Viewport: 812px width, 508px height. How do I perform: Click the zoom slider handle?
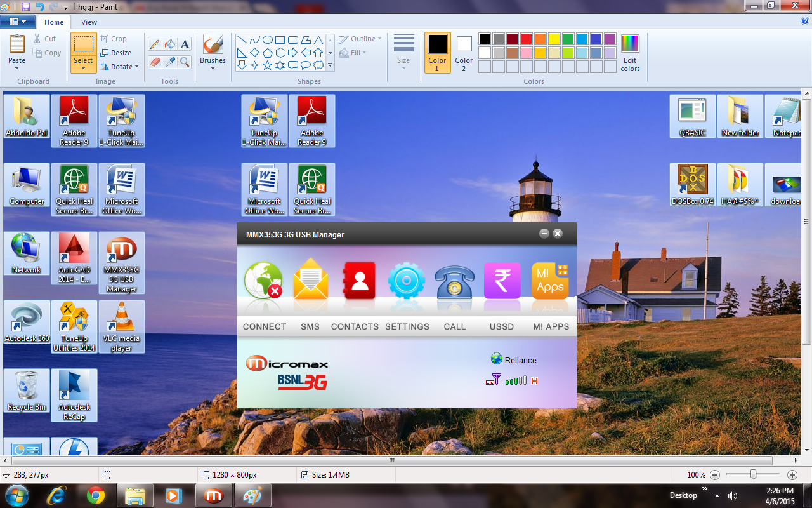pyautogui.click(x=753, y=474)
